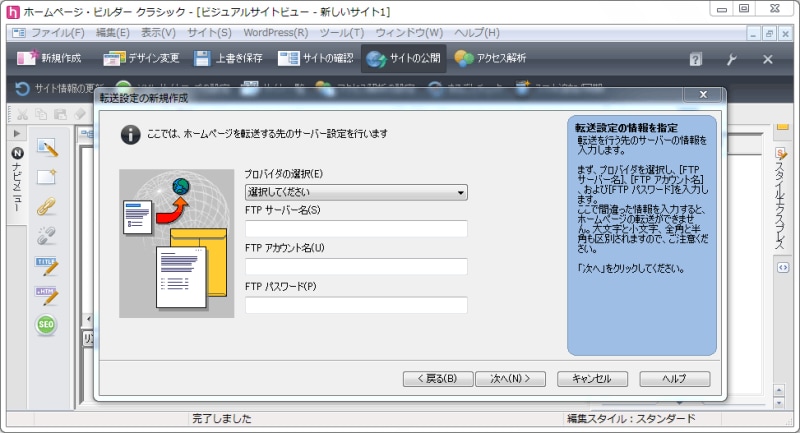The image size is (800, 433).
Task: Open デザイン変更 in the toolbar
Action: (141, 58)
